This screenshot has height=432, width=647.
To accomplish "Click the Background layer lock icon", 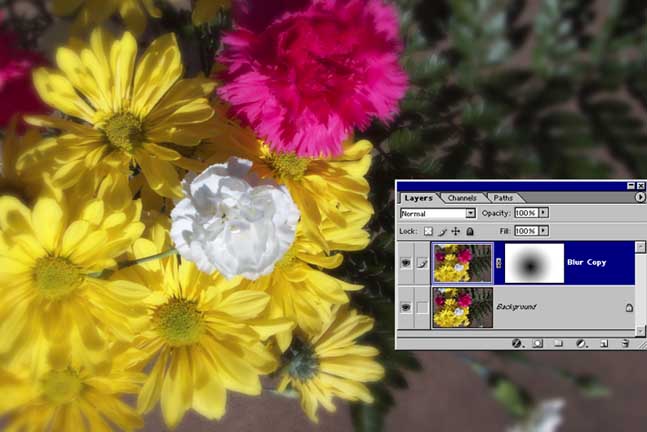I will point(629,307).
